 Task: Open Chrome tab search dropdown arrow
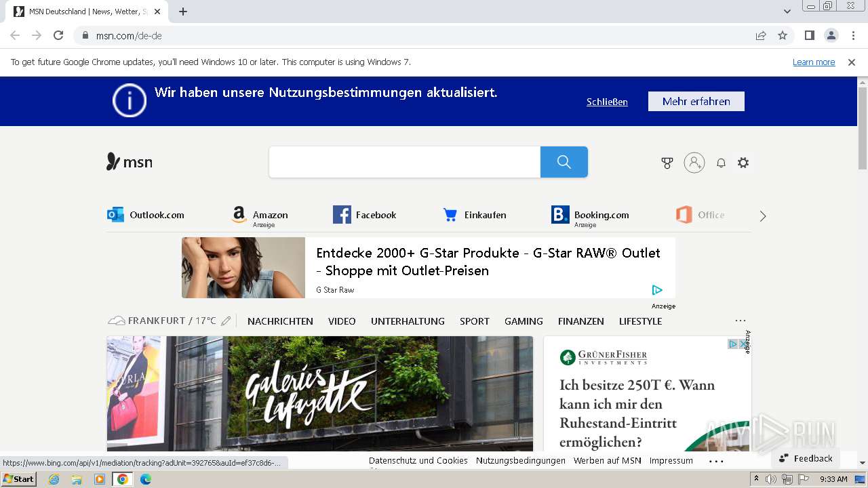[787, 12]
